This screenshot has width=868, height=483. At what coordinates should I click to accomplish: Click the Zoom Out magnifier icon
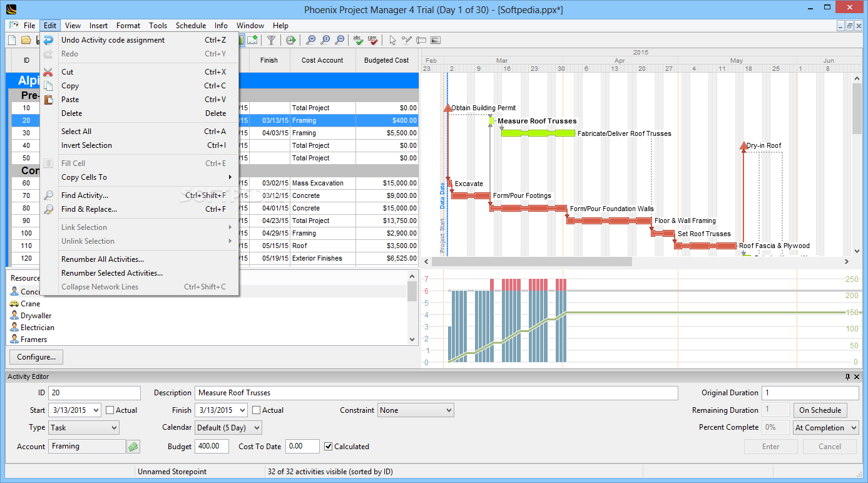[339, 40]
